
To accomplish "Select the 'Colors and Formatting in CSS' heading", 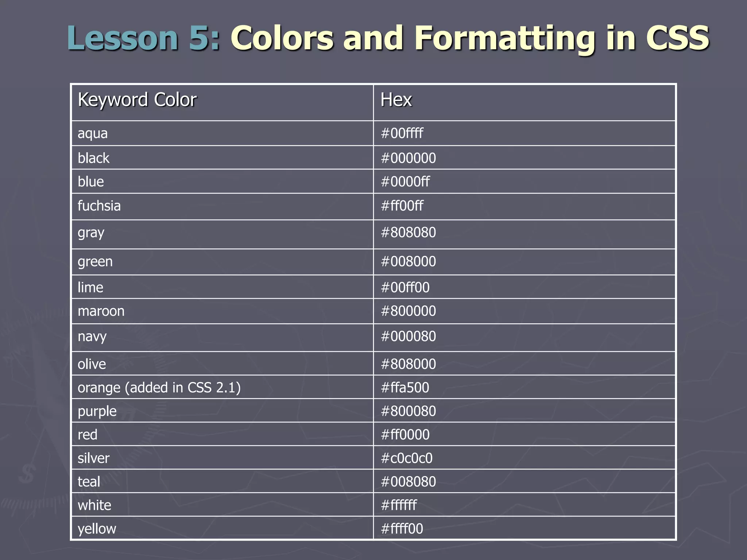I will (469, 38).
